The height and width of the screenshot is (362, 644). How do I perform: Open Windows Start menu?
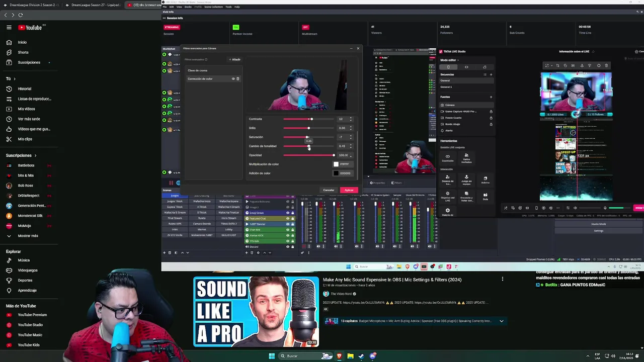point(272,356)
